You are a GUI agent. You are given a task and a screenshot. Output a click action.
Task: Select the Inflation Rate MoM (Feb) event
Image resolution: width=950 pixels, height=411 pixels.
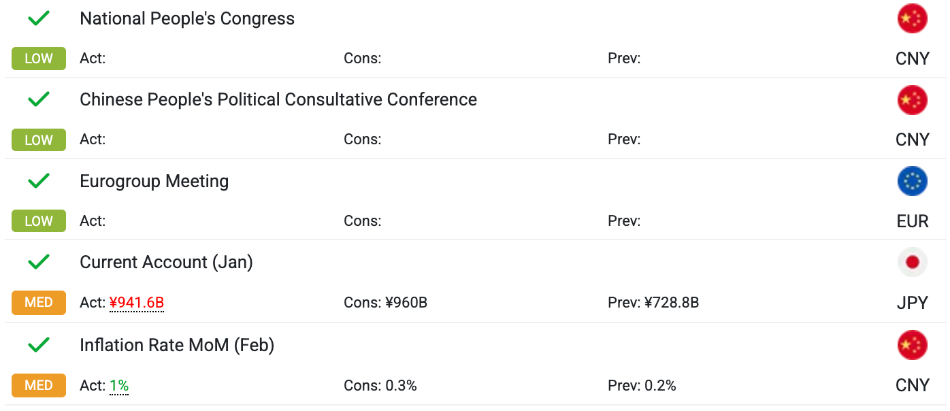pyautogui.click(x=177, y=345)
